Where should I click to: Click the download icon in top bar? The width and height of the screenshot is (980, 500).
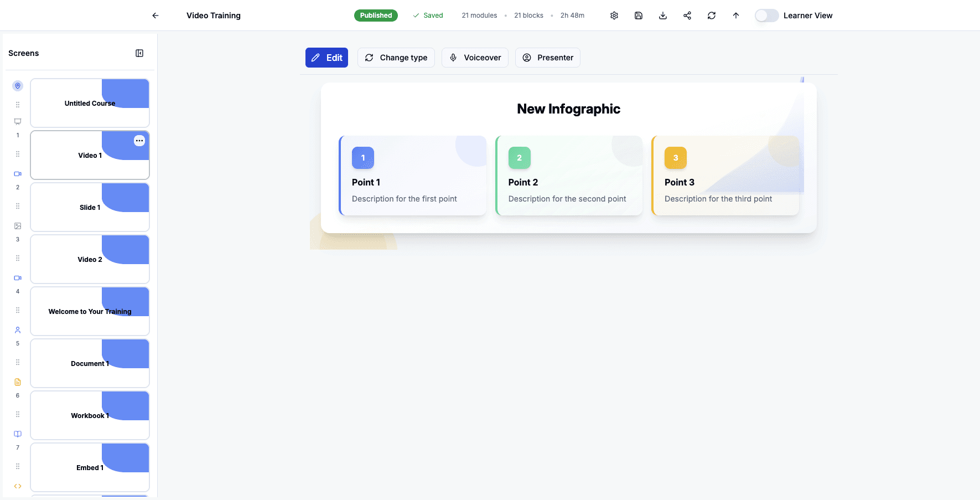click(663, 16)
